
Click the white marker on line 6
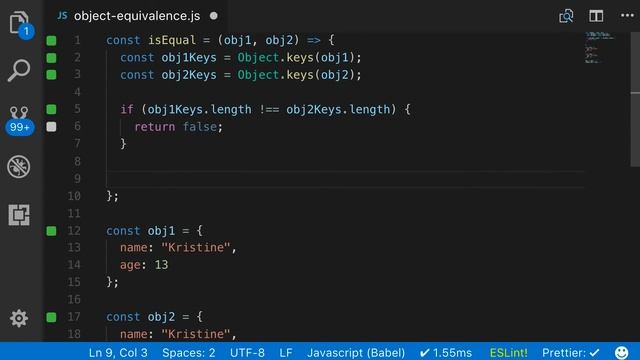pyautogui.click(x=51, y=127)
